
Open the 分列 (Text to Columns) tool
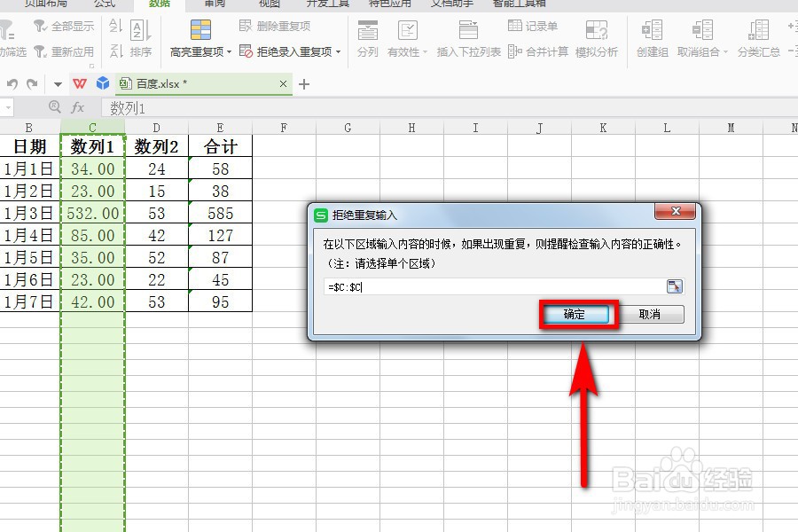pyautogui.click(x=370, y=40)
